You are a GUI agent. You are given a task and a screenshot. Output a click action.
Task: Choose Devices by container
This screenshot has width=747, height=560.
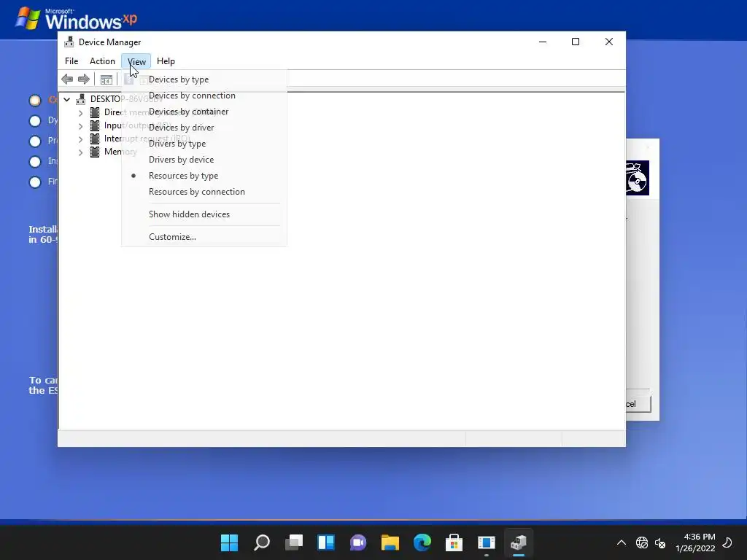tap(204, 112)
